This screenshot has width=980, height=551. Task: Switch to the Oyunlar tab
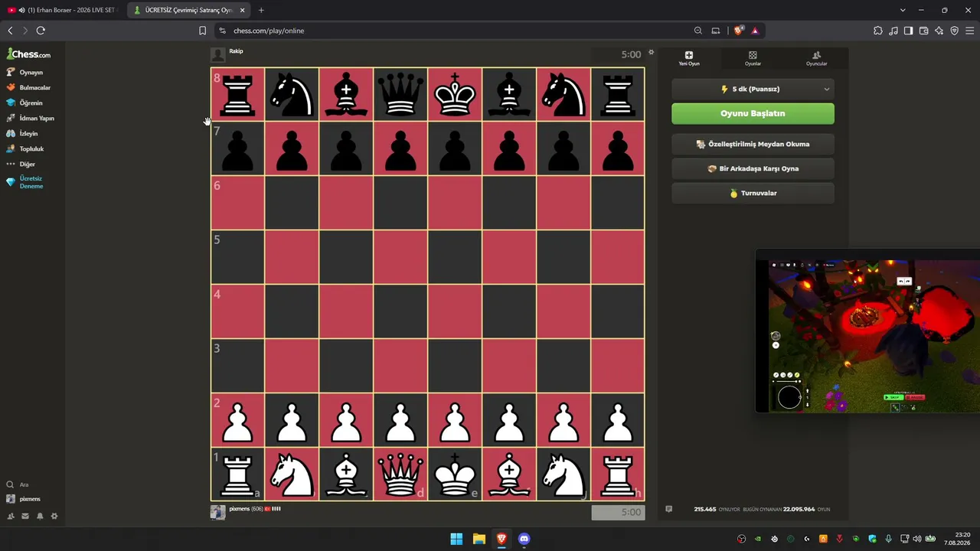pos(753,58)
